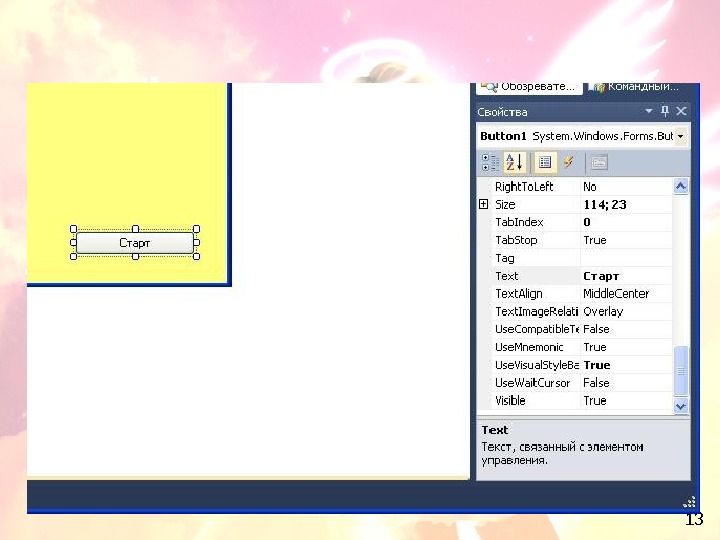Click the RightToLeft value No

[x=590, y=187]
